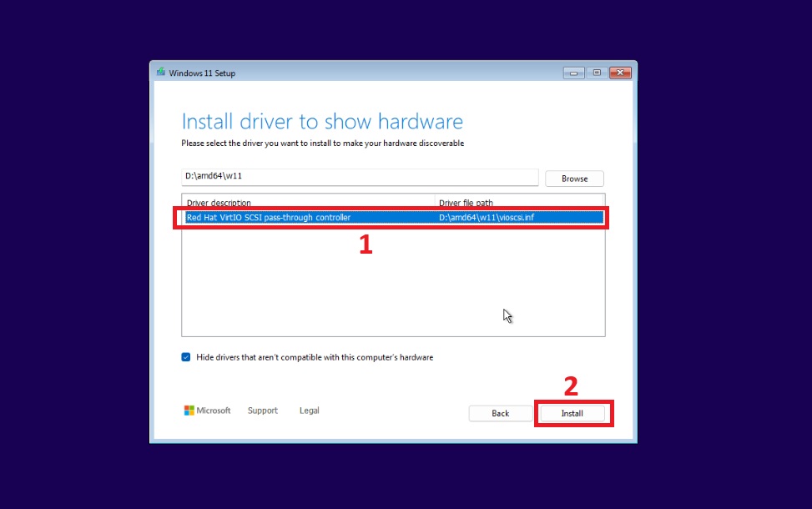The image size is (812, 509).
Task: Click the Microsoft logo in the footer
Action: [x=189, y=411]
